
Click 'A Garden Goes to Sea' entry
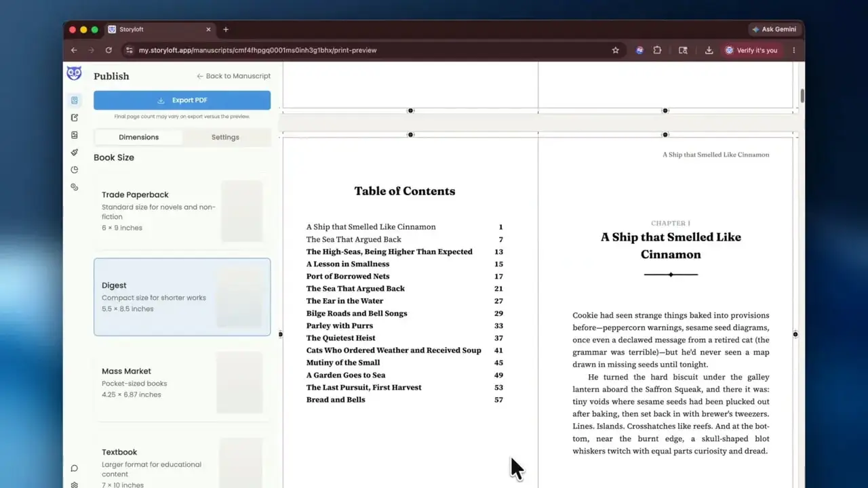click(404, 375)
